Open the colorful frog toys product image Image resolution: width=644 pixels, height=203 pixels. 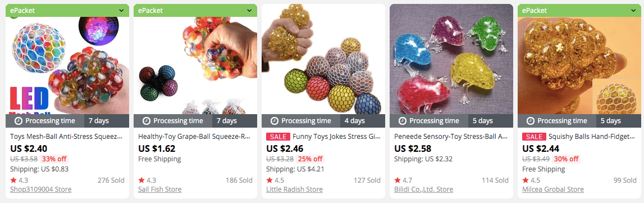point(451,59)
